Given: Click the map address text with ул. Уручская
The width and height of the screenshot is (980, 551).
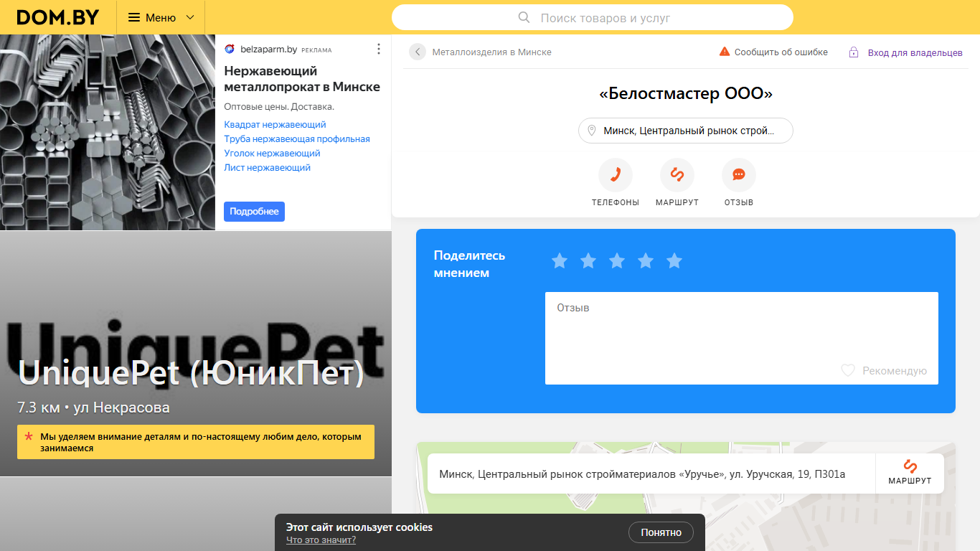Looking at the screenshot, I should [x=642, y=474].
